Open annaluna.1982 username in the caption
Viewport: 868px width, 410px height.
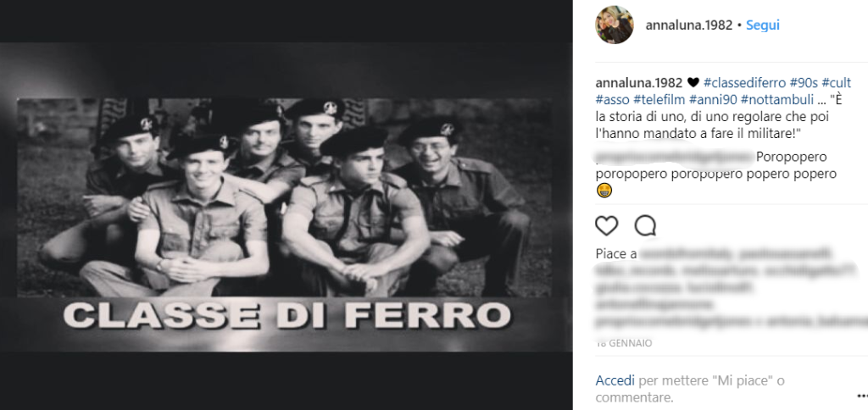click(639, 83)
